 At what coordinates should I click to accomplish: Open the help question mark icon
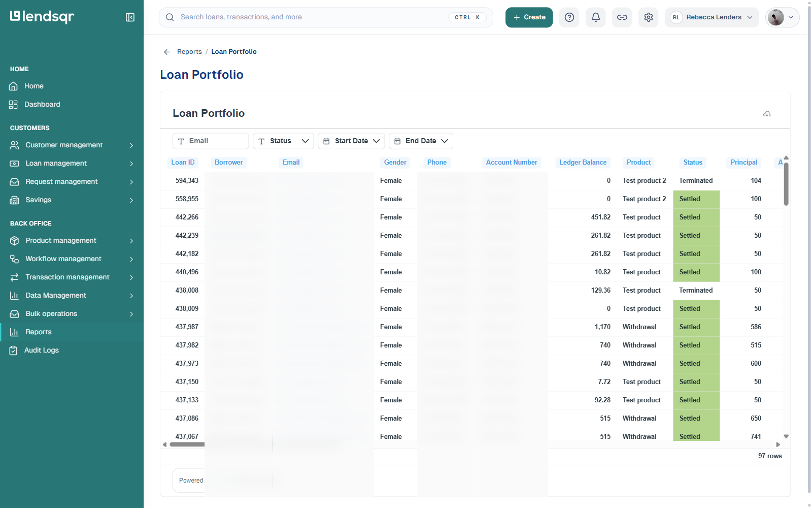[x=569, y=17]
